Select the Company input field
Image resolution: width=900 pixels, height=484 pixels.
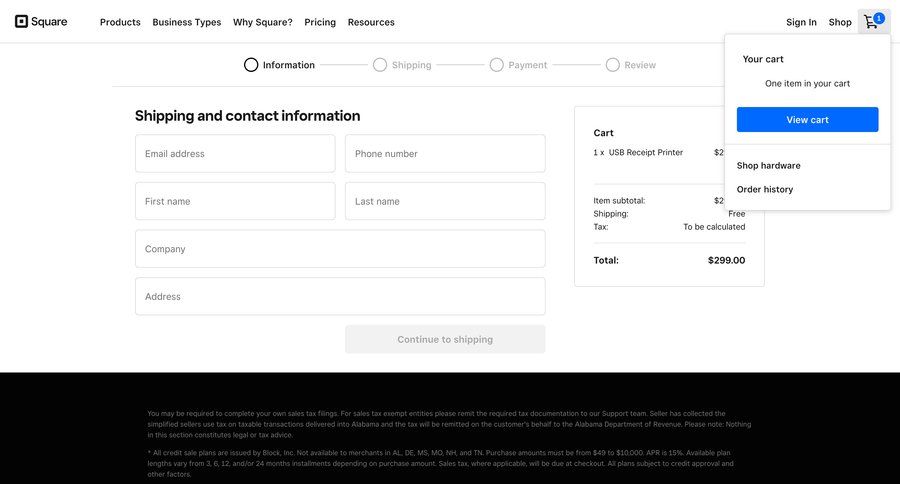pyautogui.click(x=340, y=249)
